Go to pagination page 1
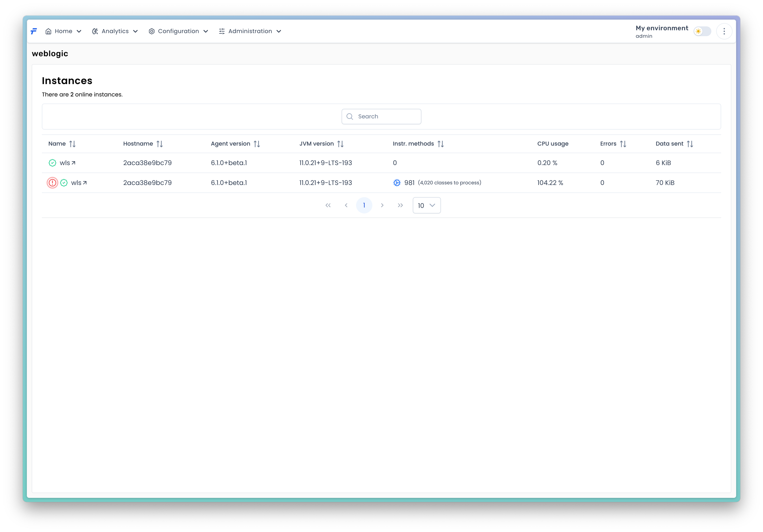This screenshot has width=763, height=532. (364, 205)
